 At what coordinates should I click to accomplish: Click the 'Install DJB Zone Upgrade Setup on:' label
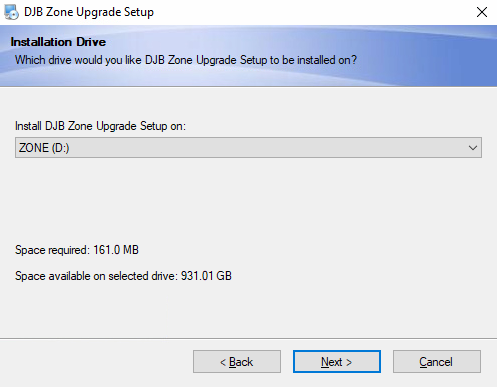point(100,126)
